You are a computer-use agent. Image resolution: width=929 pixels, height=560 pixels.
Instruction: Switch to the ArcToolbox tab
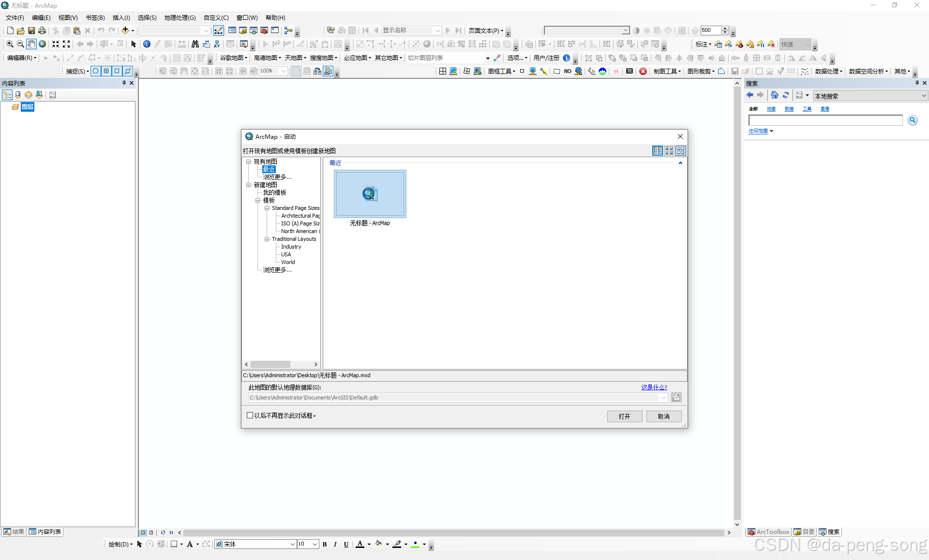(768, 532)
